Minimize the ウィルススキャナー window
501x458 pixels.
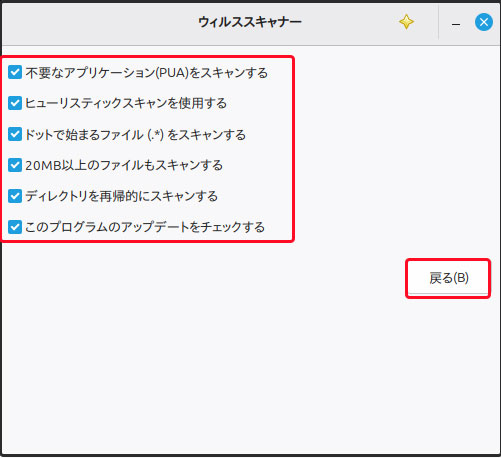456,24
